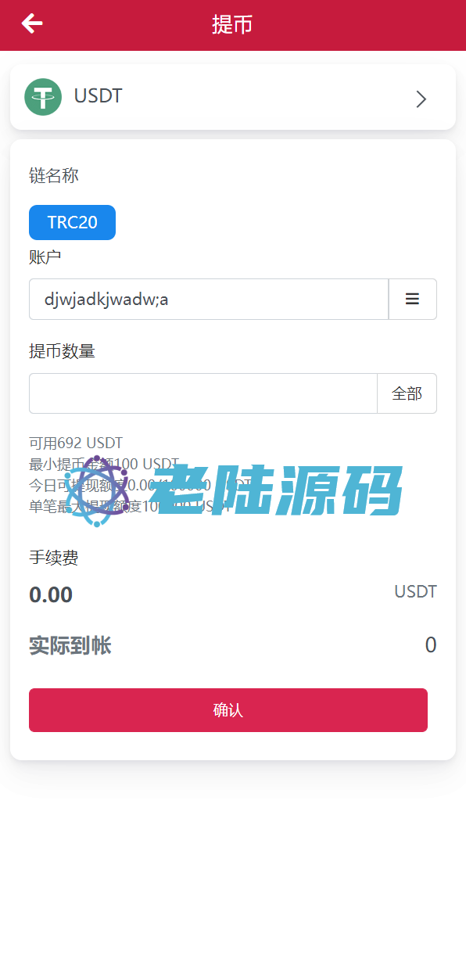Open the USDT currency selector row
466x980 pixels.
tap(233, 97)
